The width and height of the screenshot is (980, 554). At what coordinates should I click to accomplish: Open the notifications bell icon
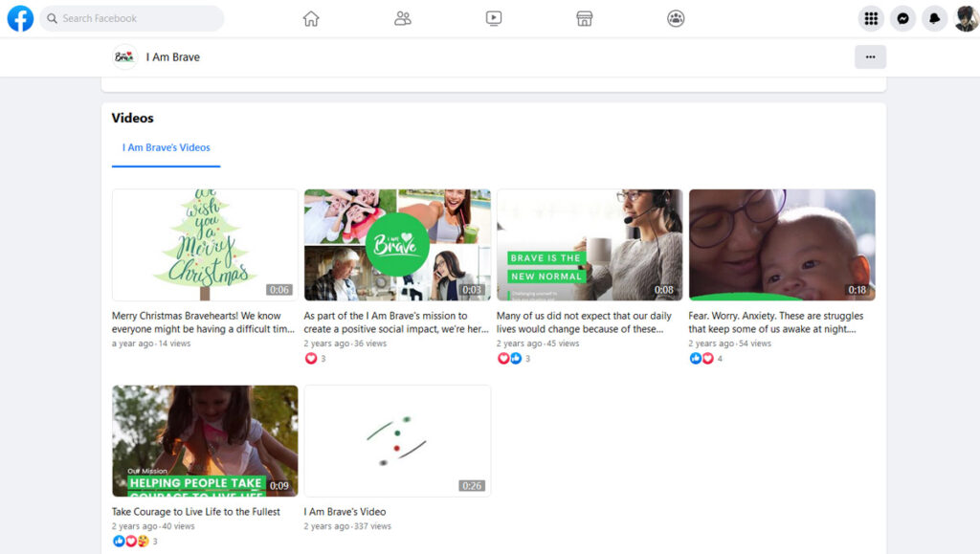tap(934, 18)
